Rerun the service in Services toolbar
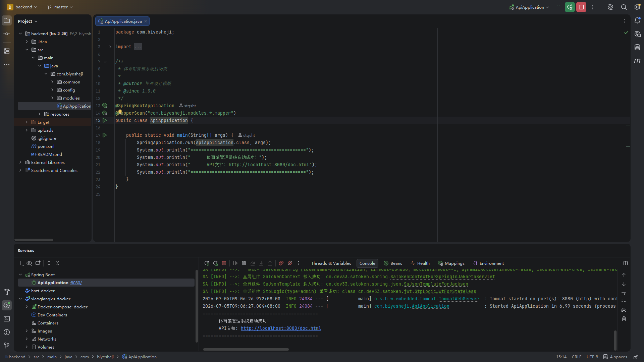The height and width of the screenshot is (362, 644). tap(207, 263)
